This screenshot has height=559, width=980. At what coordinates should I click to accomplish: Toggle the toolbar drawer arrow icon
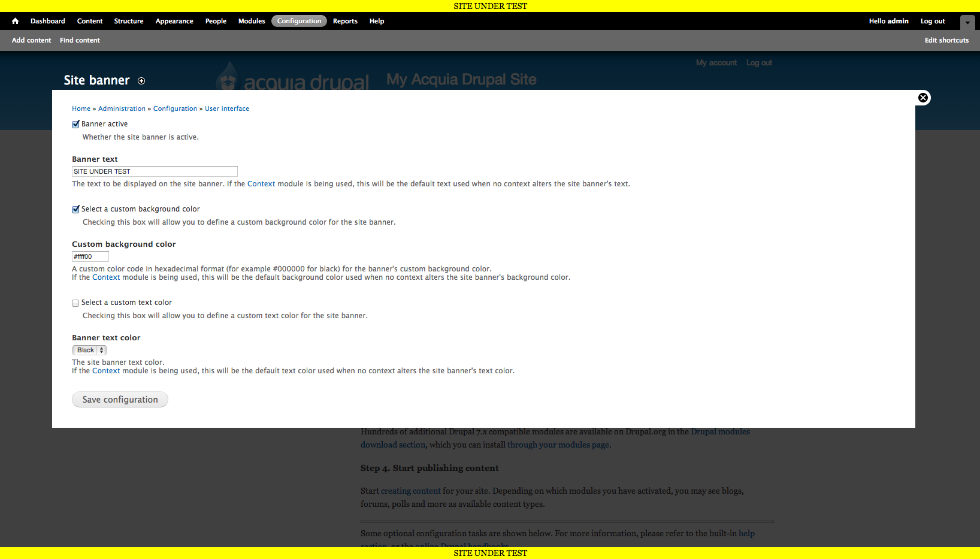967,22
